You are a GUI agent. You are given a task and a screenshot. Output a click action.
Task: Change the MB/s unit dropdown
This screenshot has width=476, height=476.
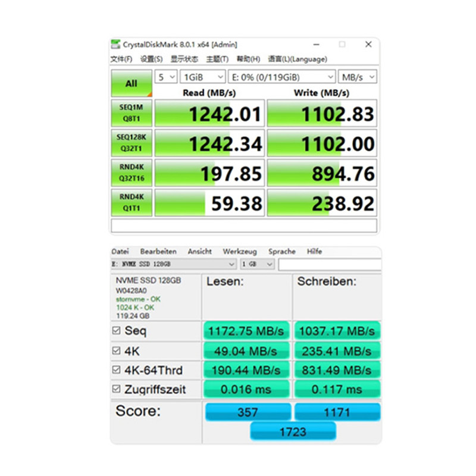click(358, 77)
